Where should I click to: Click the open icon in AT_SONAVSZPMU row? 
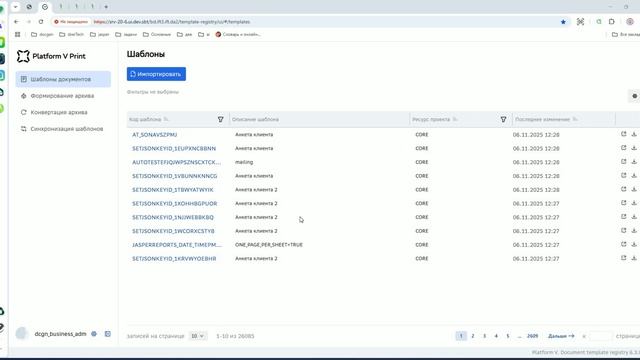[x=623, y=134]
